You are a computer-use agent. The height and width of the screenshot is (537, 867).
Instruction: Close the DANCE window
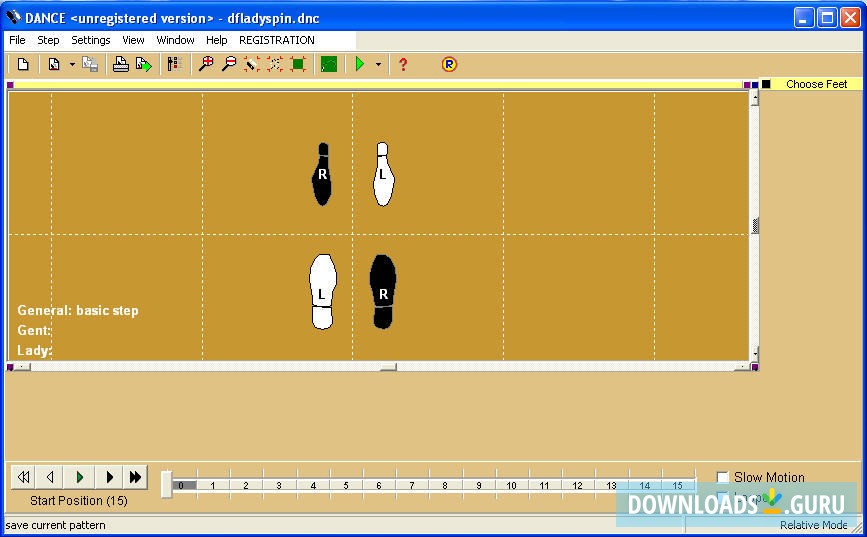click(850, 18)
